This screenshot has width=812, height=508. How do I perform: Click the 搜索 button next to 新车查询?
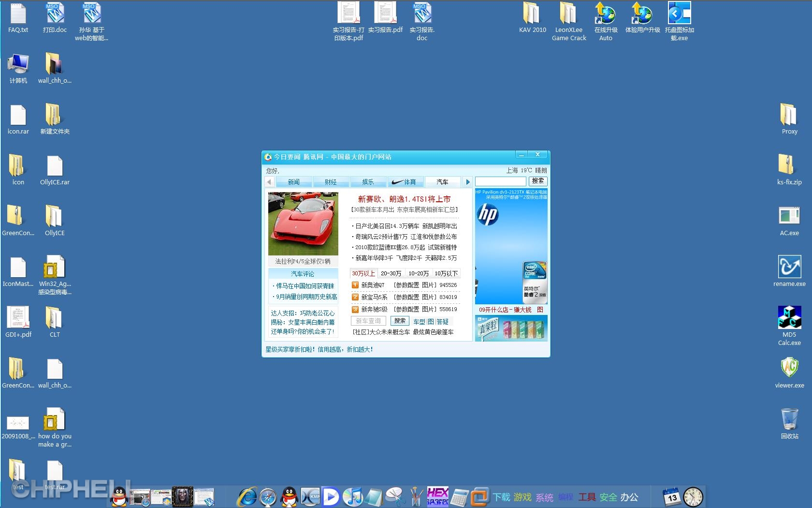(399, 321)
